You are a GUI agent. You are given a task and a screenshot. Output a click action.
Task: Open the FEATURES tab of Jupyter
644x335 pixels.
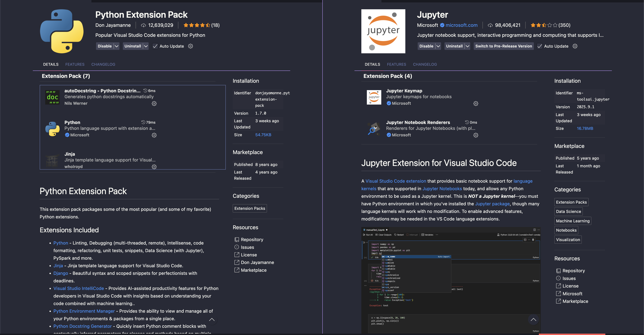click(396, 64)
